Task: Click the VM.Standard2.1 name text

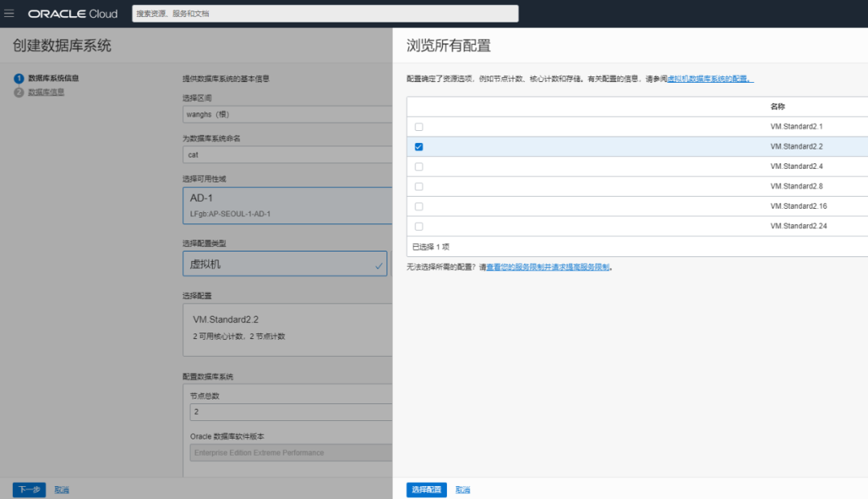Action: tap(796, 127)
